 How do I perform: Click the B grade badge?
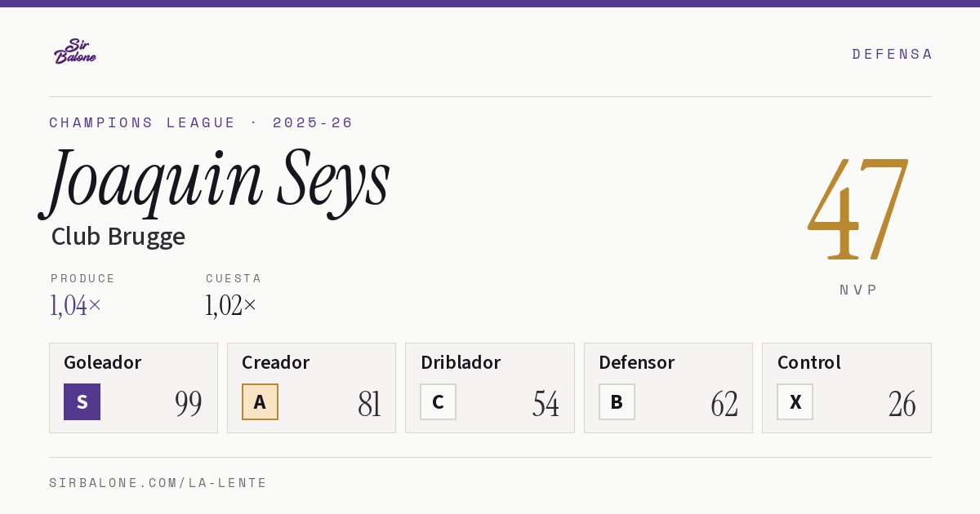coord(617,401)
